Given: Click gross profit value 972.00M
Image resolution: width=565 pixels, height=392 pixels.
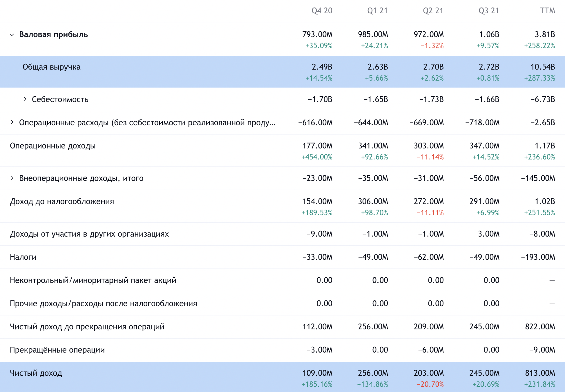Looking at the screenshot, I should 429,35.
